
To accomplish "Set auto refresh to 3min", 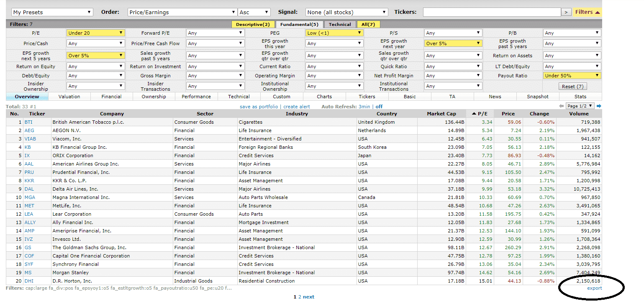I will pos(364,107).
